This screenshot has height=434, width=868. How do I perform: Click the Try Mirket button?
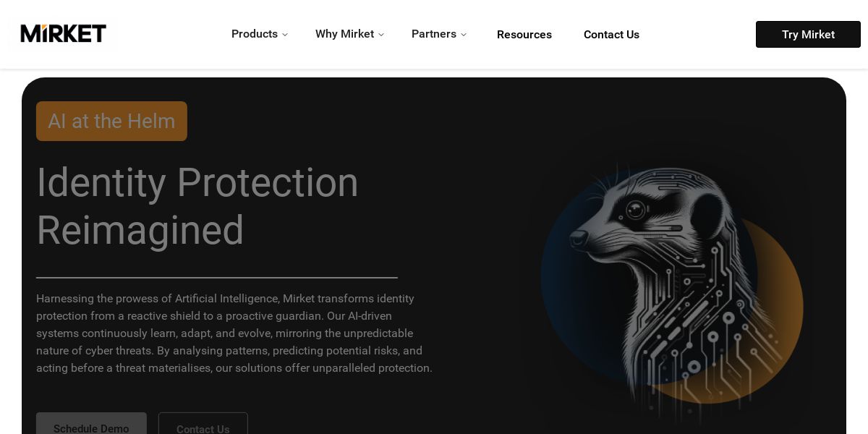pos(808,34)
